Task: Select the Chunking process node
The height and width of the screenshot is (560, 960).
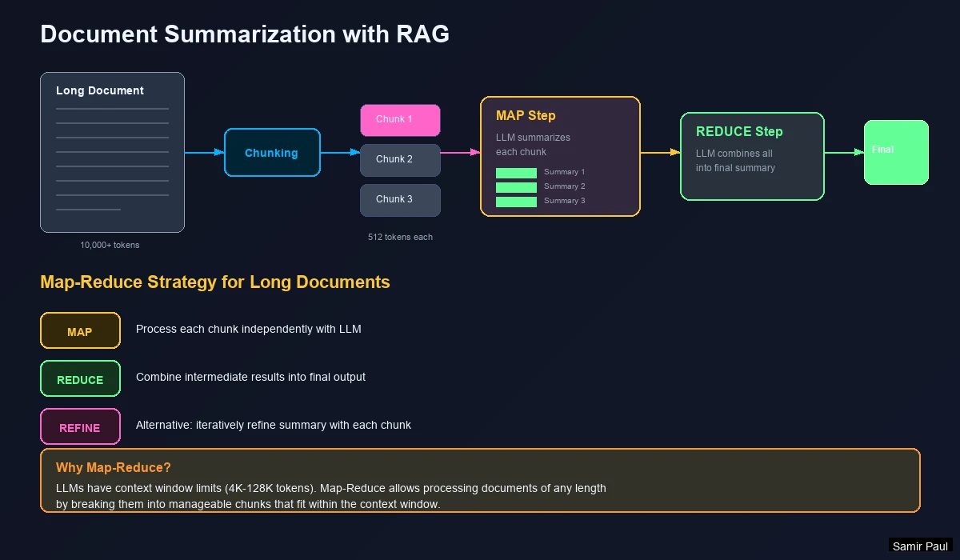Action: click(272, 152)
